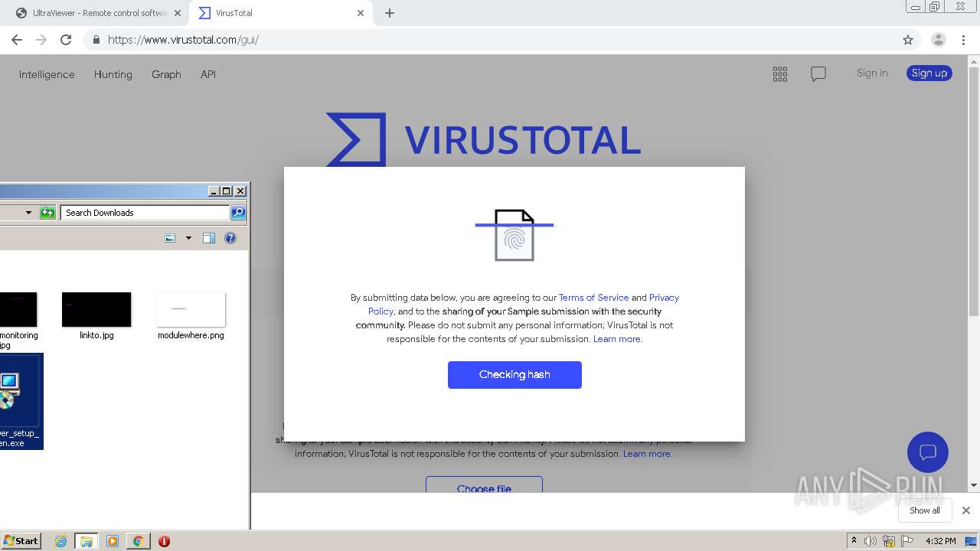Expand address history dropdown in Explorer
980x551 pixels.
pos(28,213)
